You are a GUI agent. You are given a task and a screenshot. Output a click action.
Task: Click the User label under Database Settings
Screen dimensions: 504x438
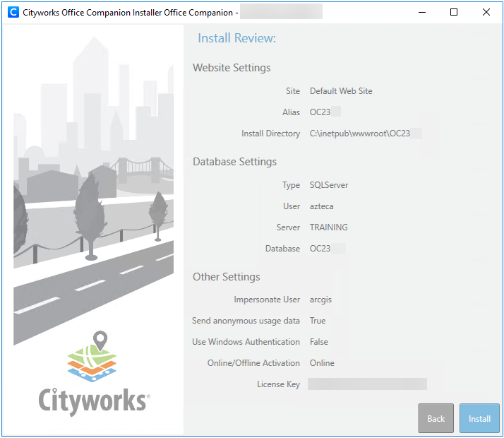pyautogui.click(x=292, y=206)
